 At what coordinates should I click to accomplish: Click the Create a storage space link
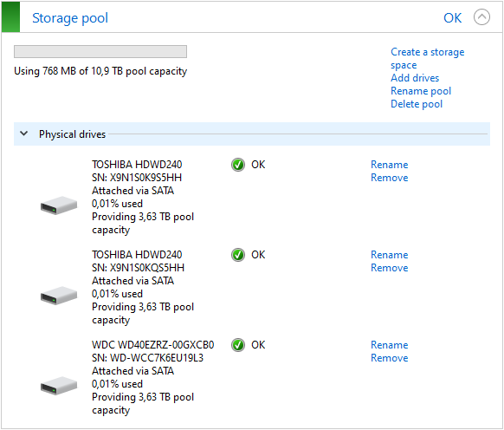coord(427,58)
